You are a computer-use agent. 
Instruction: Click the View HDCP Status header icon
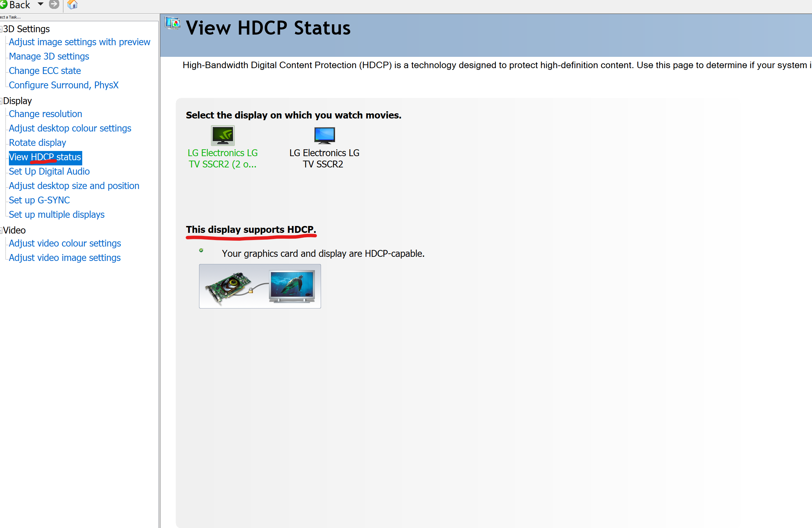(x=173, y=23)
